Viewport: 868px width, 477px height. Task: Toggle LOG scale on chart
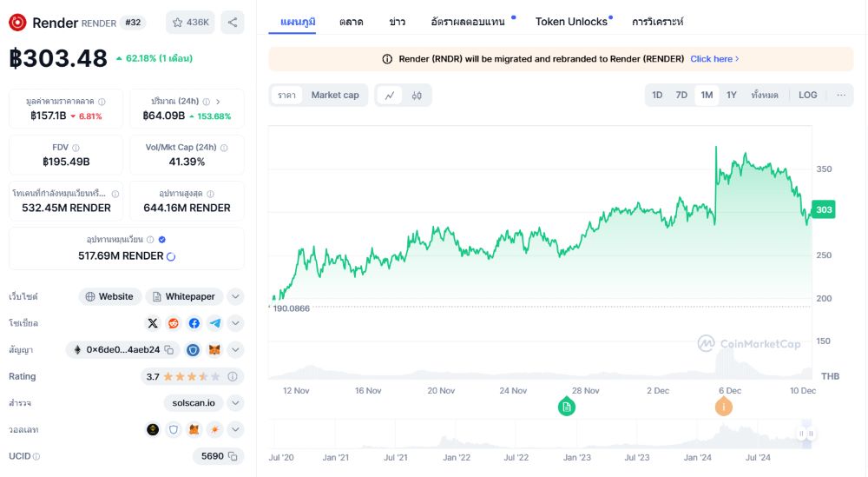[807, 96]
